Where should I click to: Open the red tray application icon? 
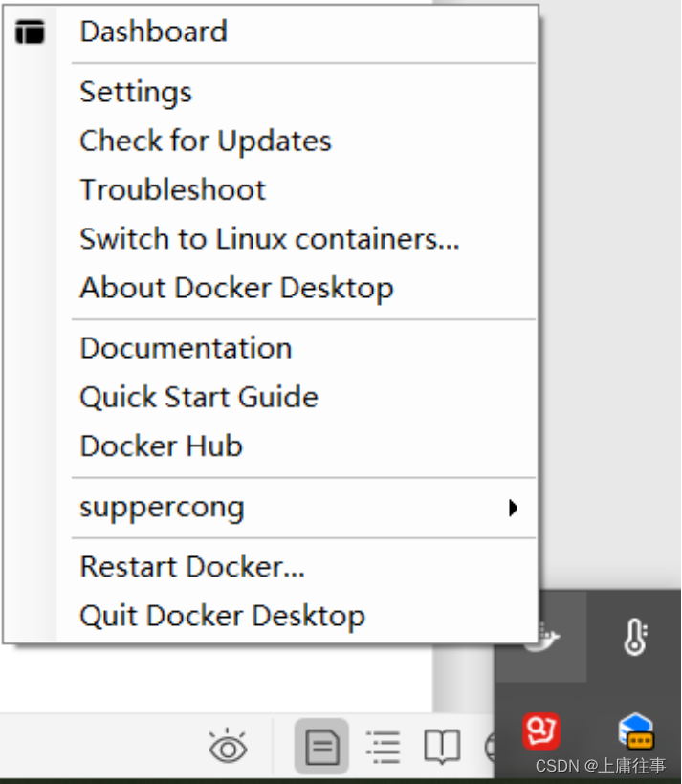click(541, 731)
